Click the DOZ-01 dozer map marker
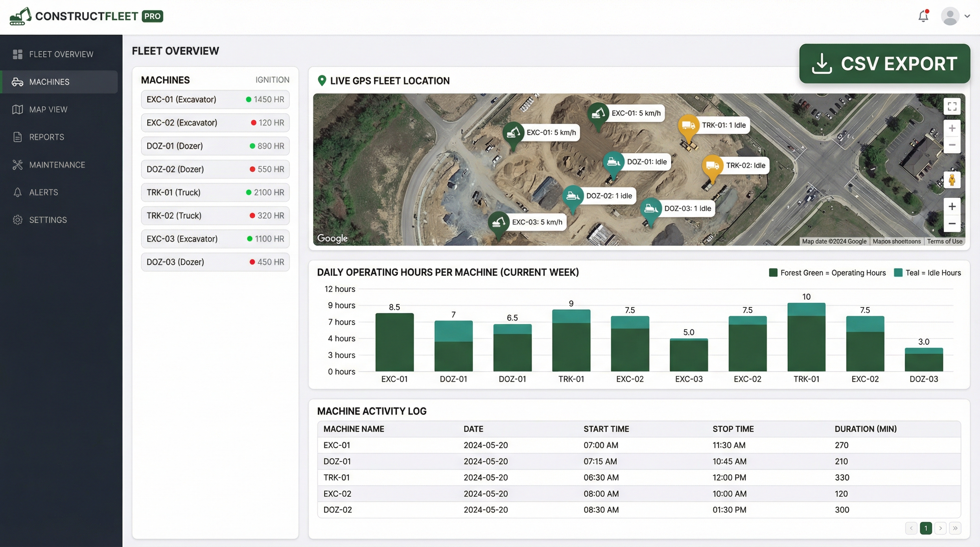The height and width of the screenshot is (547, 980). 613,162
